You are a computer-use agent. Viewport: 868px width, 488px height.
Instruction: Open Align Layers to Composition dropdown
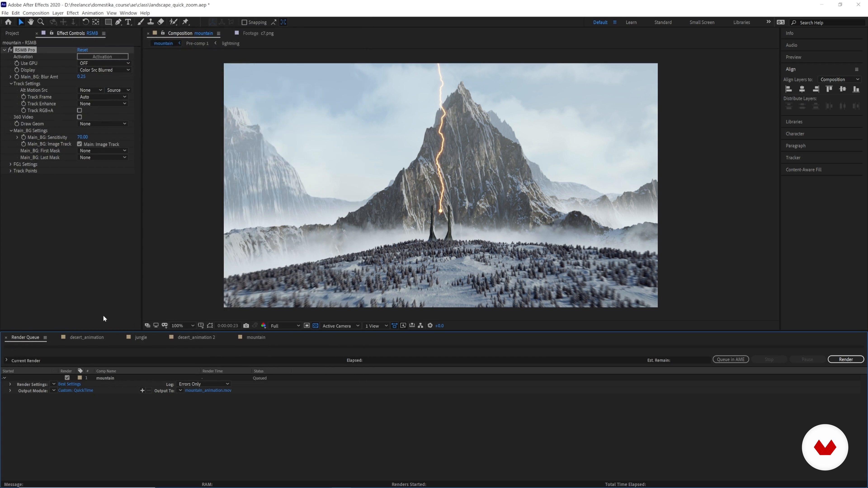pyautogui.click(x=839, y=80)
